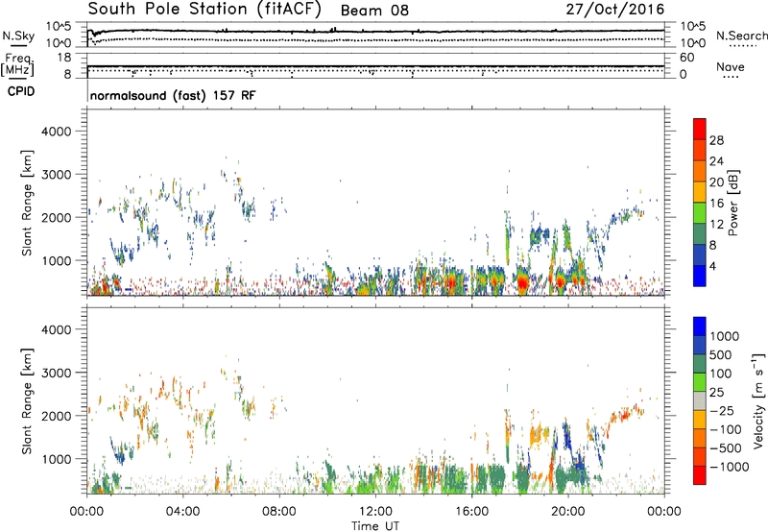Pick the light green 25–100 Velocity swatch

click(x=700, y=382)
